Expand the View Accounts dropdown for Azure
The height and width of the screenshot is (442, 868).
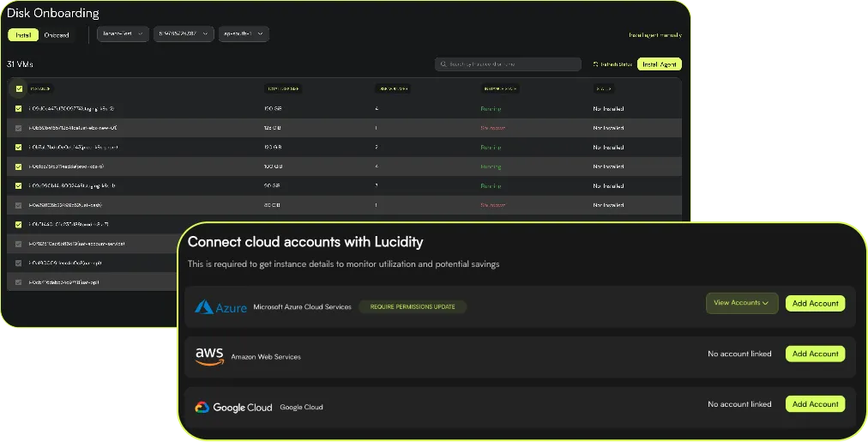742,303
